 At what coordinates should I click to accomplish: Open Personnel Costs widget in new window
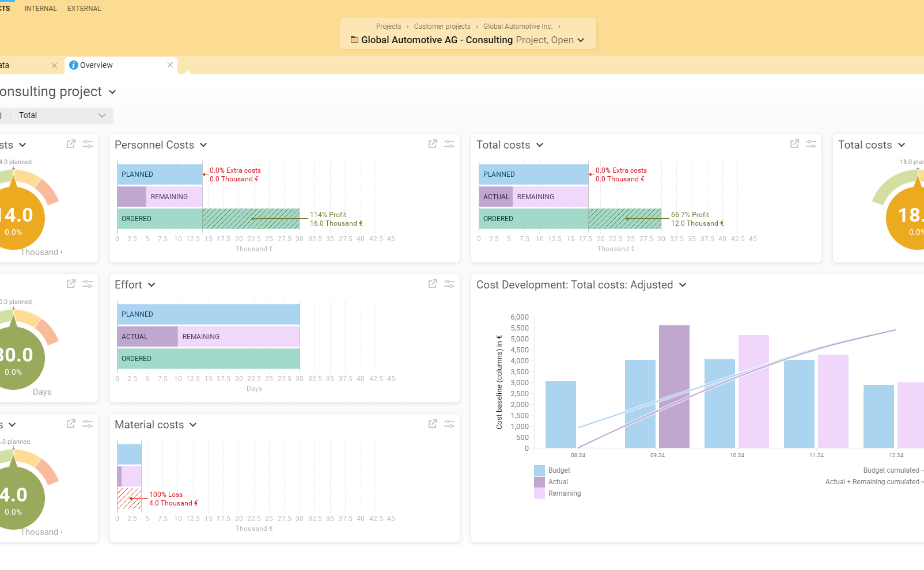tap(433, 143)
